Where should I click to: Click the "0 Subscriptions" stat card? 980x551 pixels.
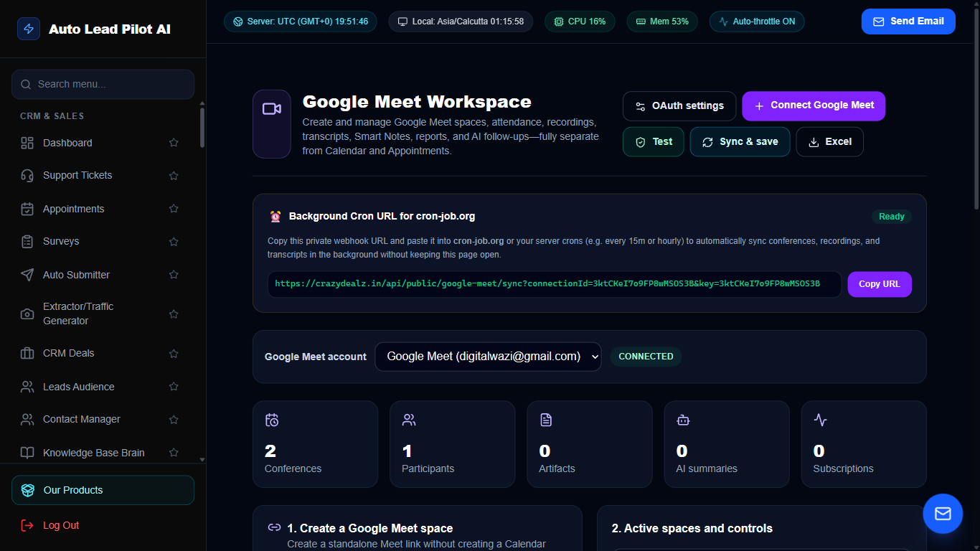pyautogui.click(x=864, y=444)
